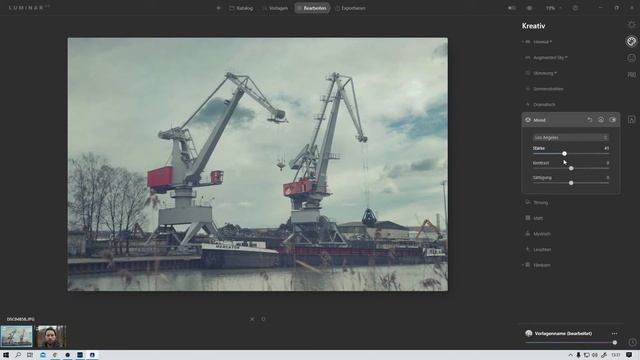Select the man portrait filmstrip thumbnail
The height and width of the screenshot is (360, 640).
(50, 336)
